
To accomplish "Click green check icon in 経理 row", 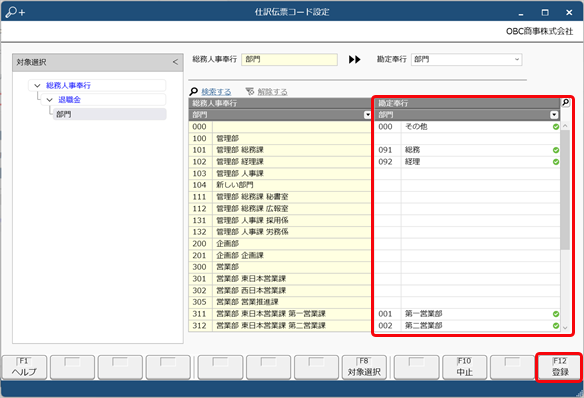I will pos(556,162).
